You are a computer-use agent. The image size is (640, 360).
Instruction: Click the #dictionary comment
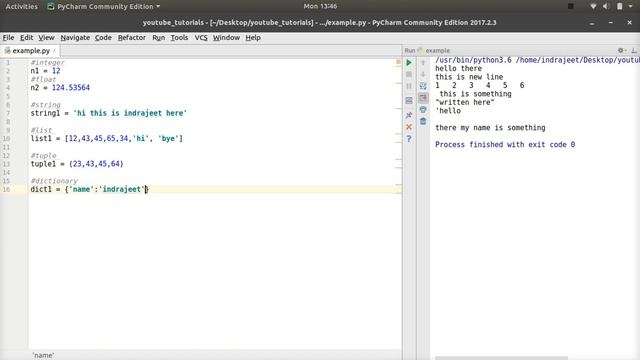click(x=54, y=181)
